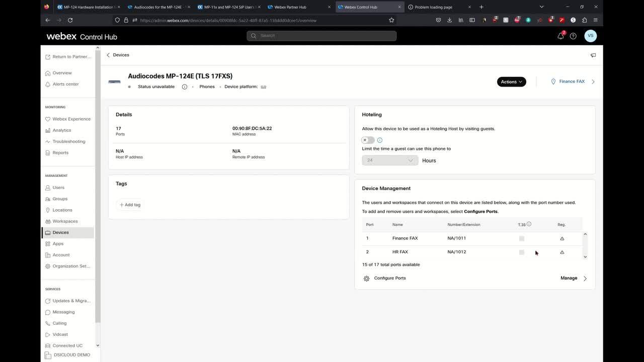Open the Actions dropdown
Image resolution: width=644 pixels, height=362 pixels.
(511, 81)
